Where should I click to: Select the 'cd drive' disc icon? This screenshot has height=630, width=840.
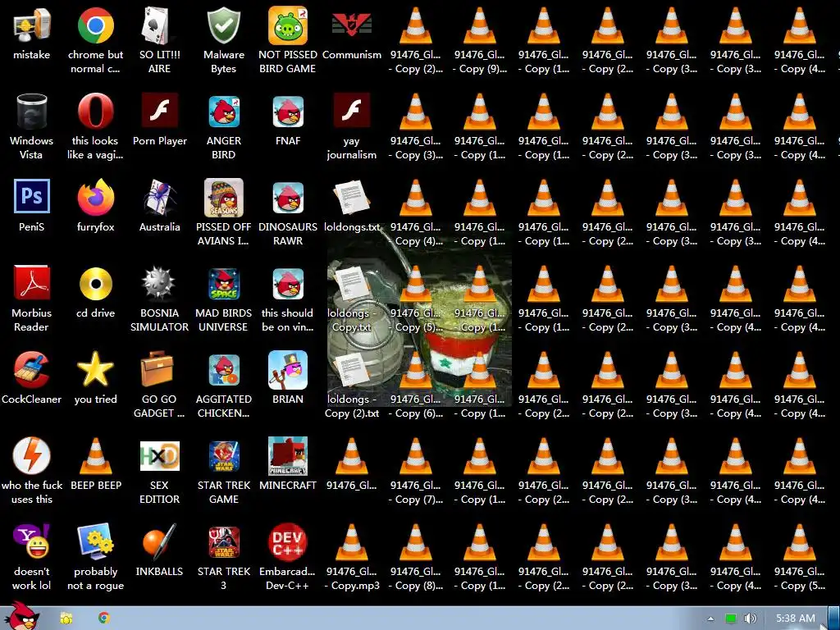[x=95, y=283]
